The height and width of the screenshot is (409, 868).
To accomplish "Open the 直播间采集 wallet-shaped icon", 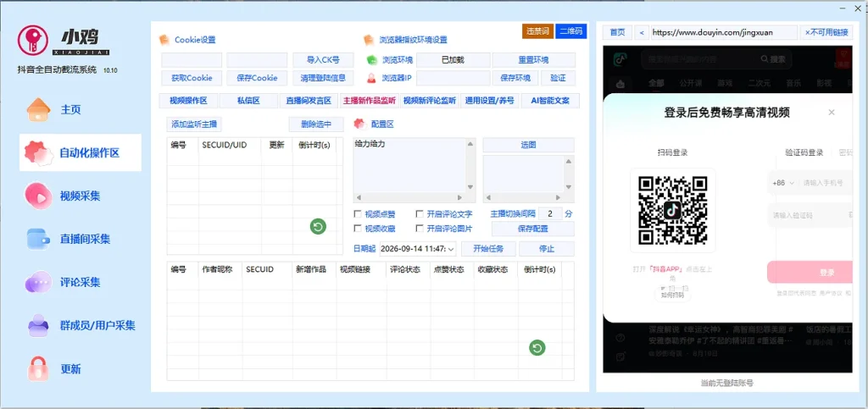I will (x=39, y=239).
